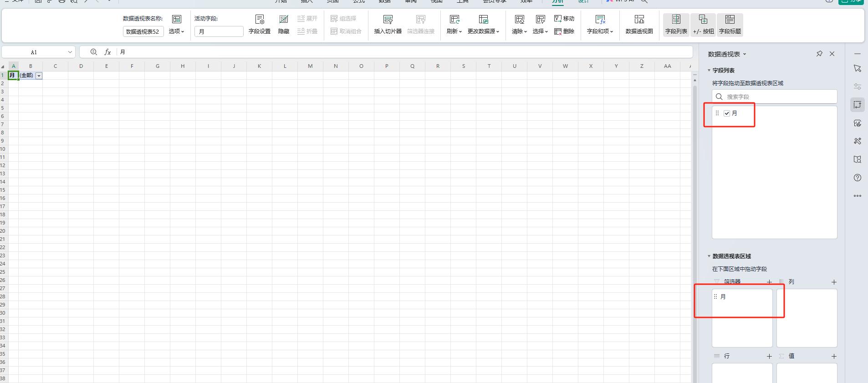Click the 数据透视表名称 input field
This screenshot has height=383, width=868.
pyautogui.click(x=143, y=31)
